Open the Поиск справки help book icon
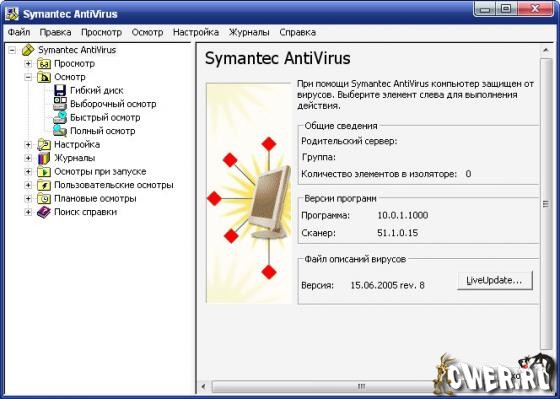This screenshot has width=560, height=399. click(x=44, y=212)
